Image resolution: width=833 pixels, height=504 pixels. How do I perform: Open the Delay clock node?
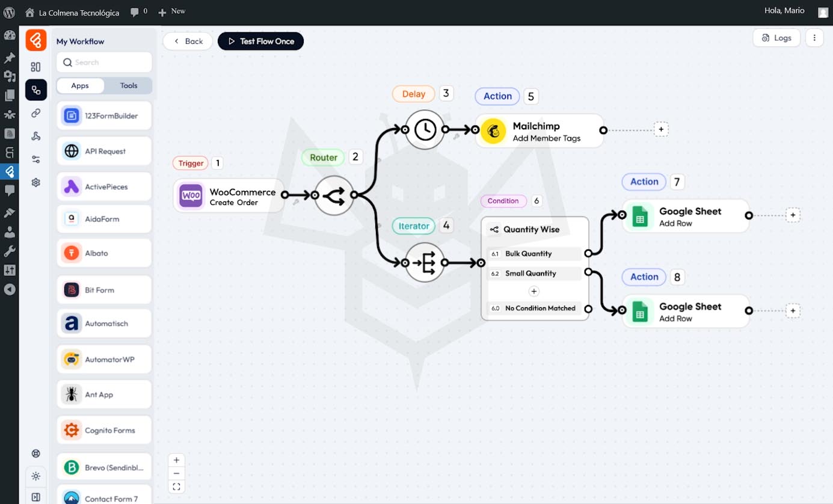425,129
